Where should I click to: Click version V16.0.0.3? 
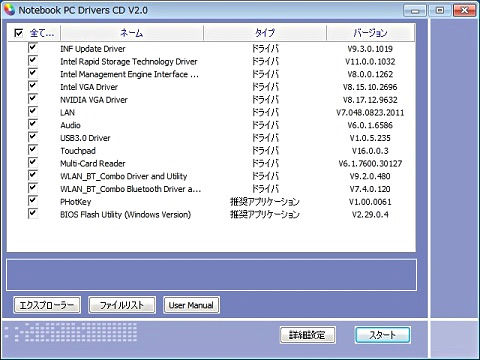click(x=370, y=151)
